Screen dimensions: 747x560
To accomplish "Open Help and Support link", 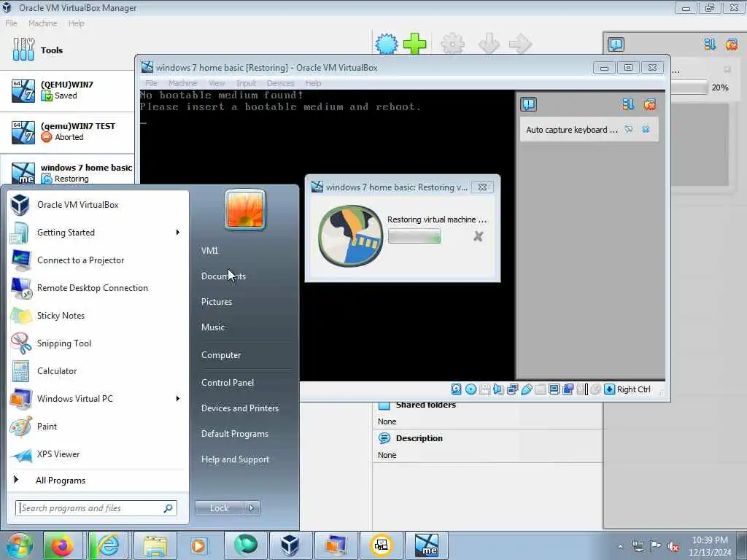I will pos(235,459).
